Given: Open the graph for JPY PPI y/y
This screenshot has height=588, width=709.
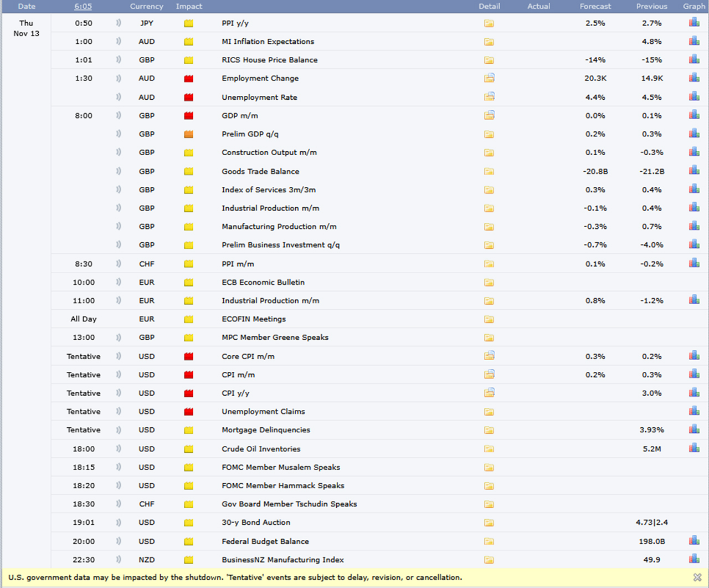Looking at the screenshot, I should click(x=693, y=23).
